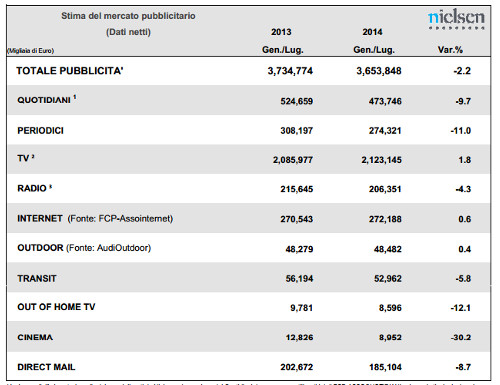Click the 2013 column header
This screenshot has width=500, height=385.
click(281, 32)
